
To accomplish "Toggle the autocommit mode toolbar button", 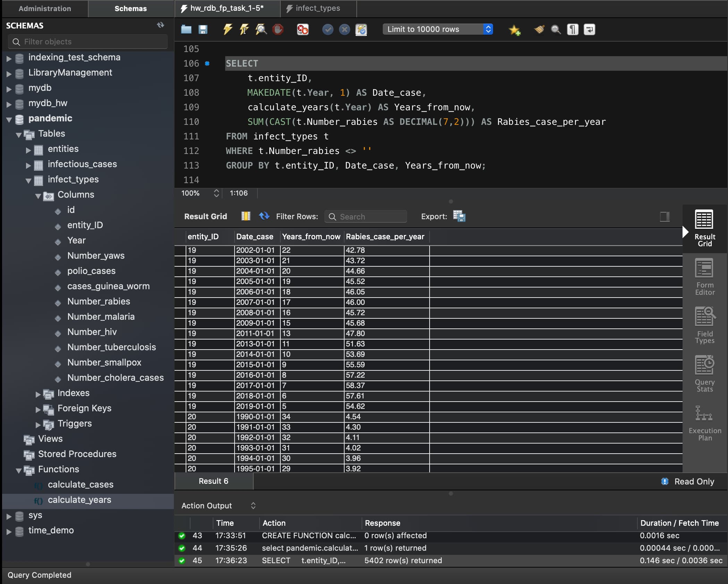I will tap(361, 29).
